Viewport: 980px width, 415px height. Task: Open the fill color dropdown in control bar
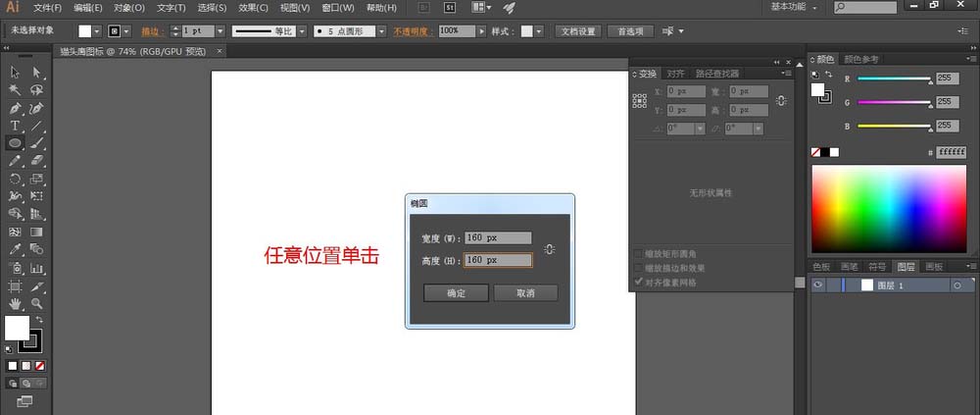click(97, 31)
